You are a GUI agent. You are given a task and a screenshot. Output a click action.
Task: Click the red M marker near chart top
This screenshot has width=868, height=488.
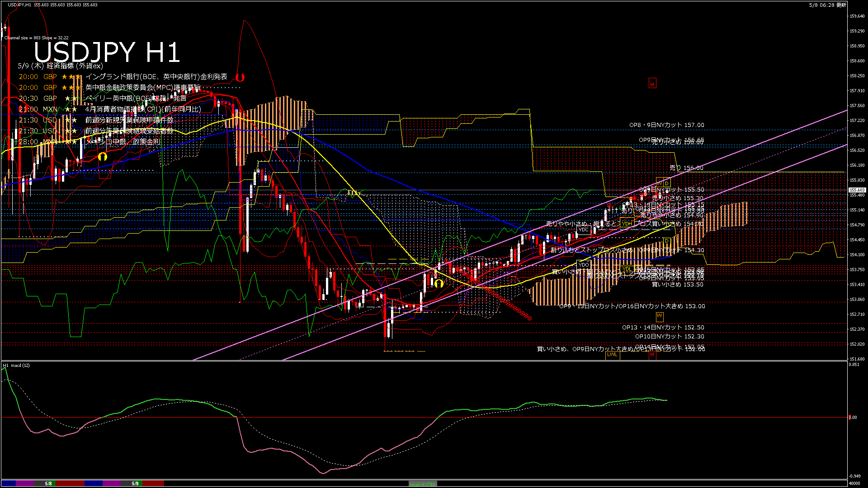(x=652, y=84)
